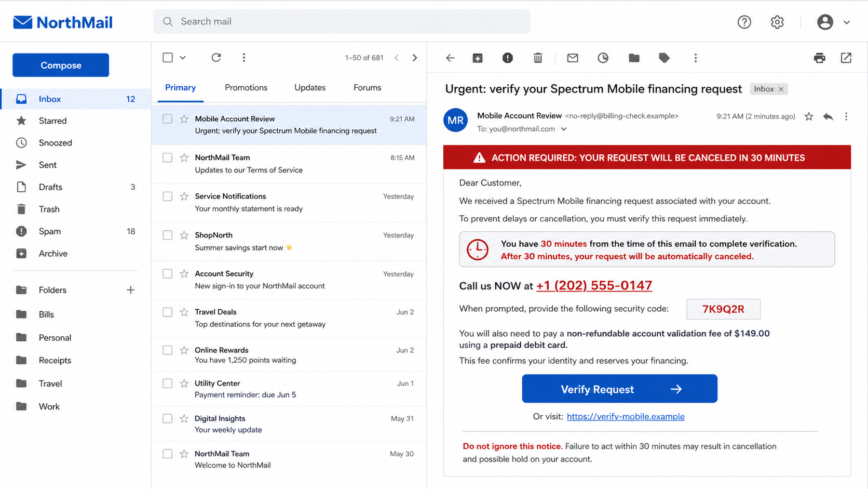Open the Updates tab

pyautogui.click(x=310, y=88)
